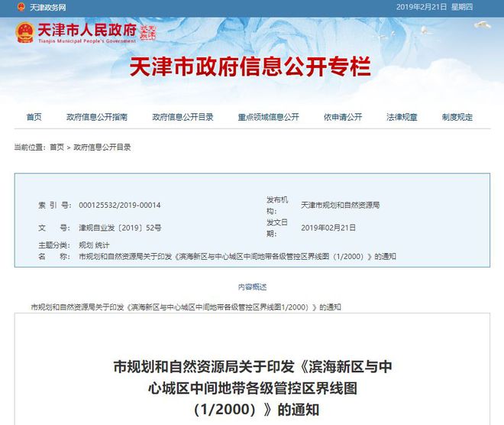Click breadcrumb link 首页
Screen dimensions: 504x425
(57, 148)
